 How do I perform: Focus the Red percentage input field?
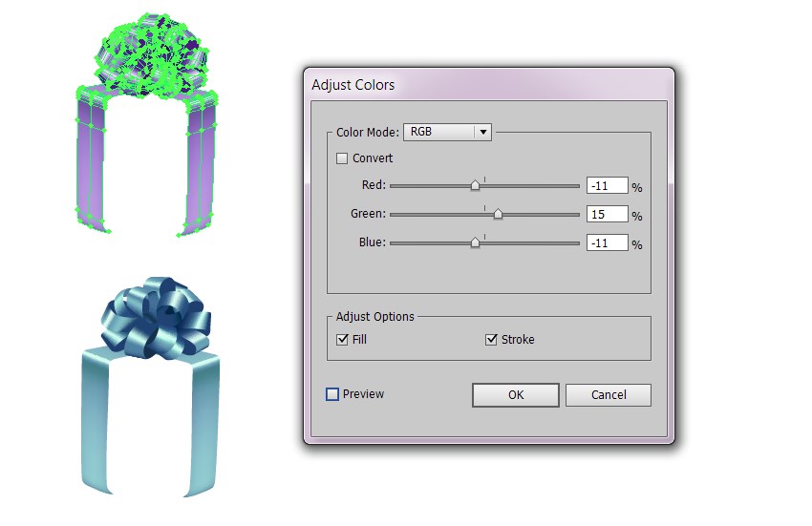pos(607,185)
